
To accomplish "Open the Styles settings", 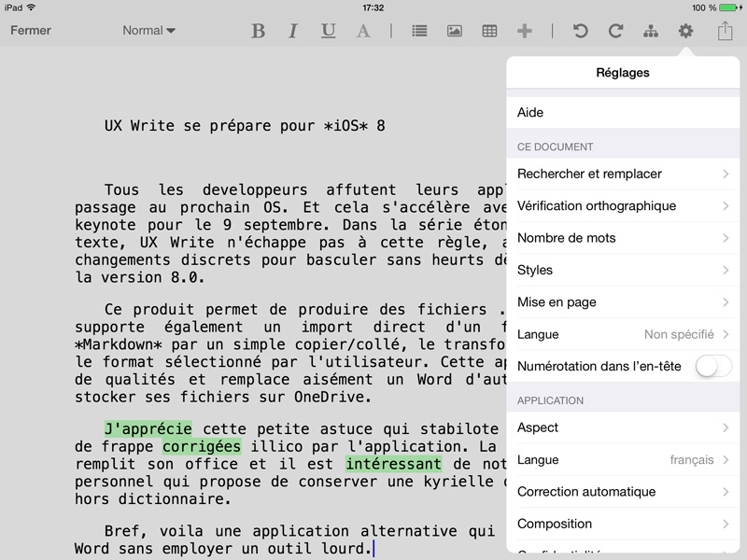I will [623, 270].
